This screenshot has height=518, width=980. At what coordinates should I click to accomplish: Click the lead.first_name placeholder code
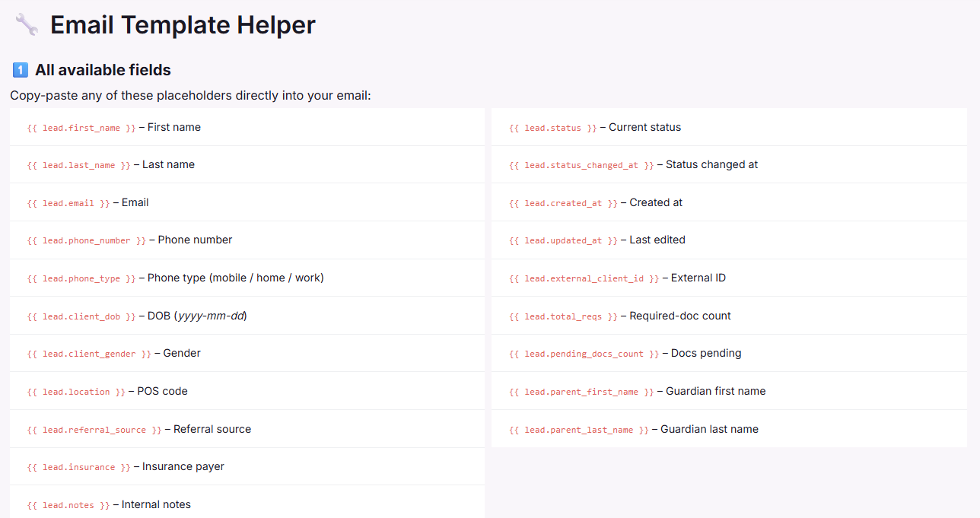(81, 128)
